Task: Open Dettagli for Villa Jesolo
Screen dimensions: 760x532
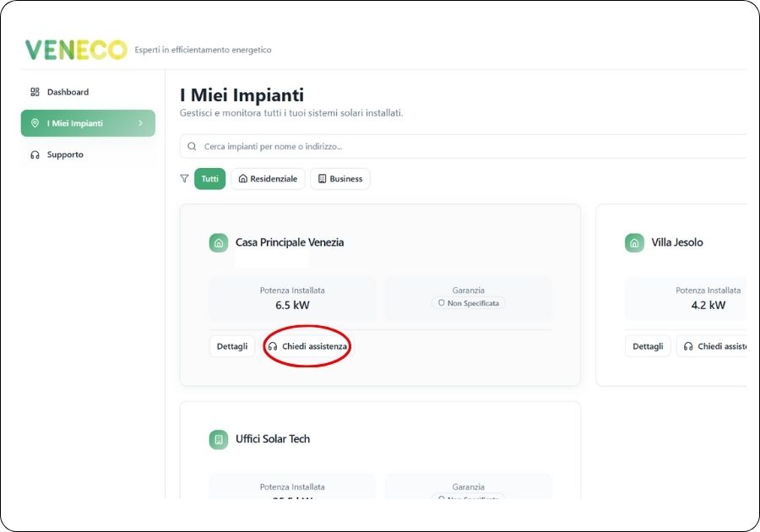Action: point(648,346)
